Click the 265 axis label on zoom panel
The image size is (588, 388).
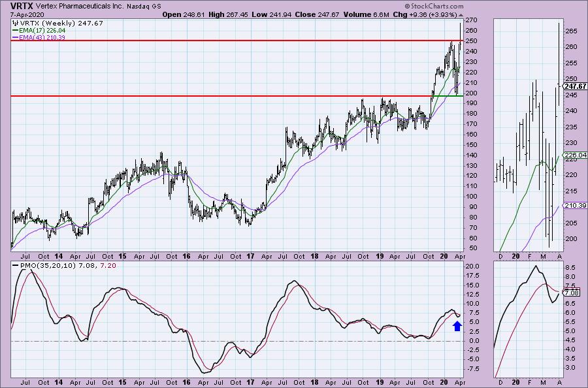click(x=570, y=31)
